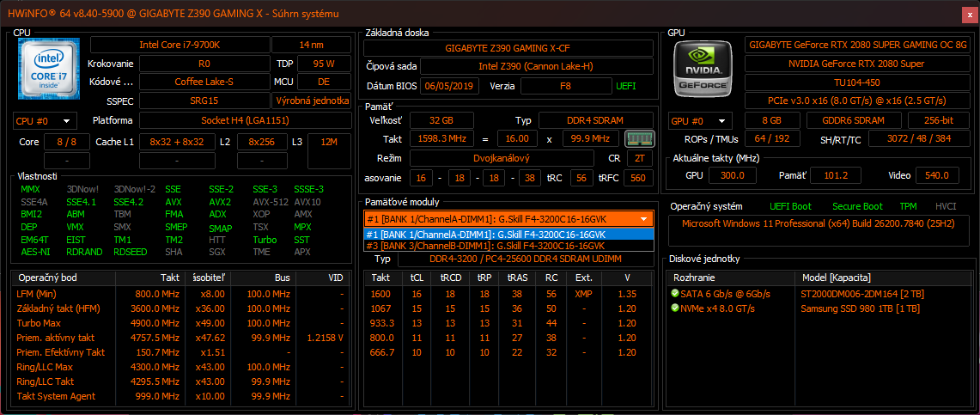980x415 pixels.
Task: Click GIGABYTE GeForce RTX 2080 SUPER GAMING OC field
Action: [857, 45]
